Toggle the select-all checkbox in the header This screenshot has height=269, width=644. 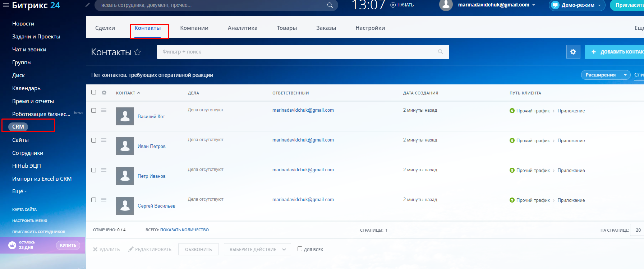tap(94, 92)
